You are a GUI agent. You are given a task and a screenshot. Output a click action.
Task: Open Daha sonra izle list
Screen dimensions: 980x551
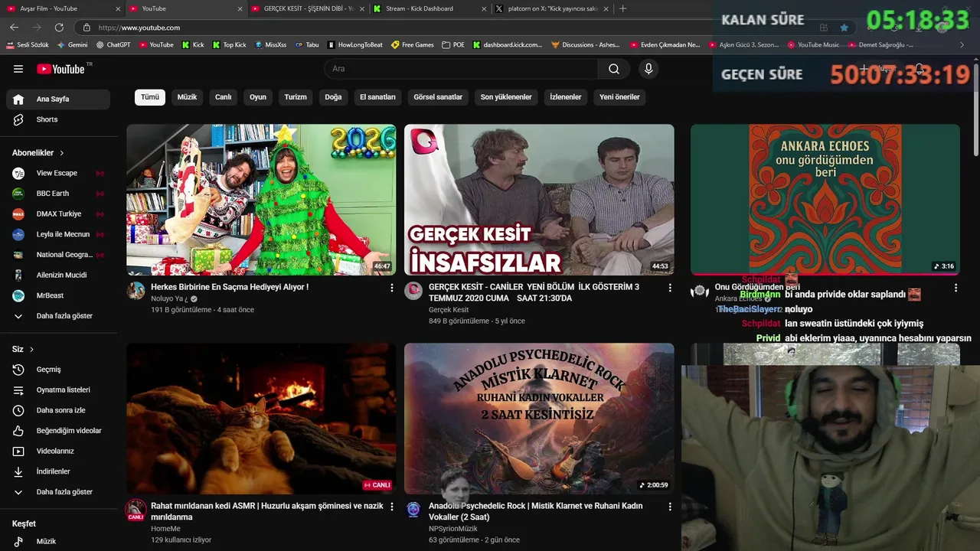58,410
